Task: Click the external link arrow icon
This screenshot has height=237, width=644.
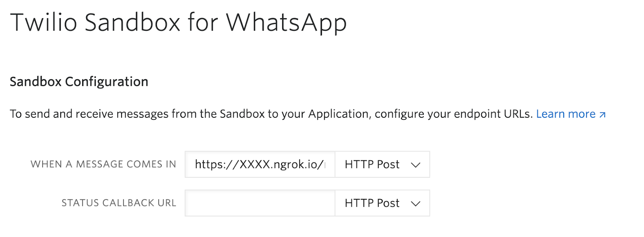Action: 602,115
